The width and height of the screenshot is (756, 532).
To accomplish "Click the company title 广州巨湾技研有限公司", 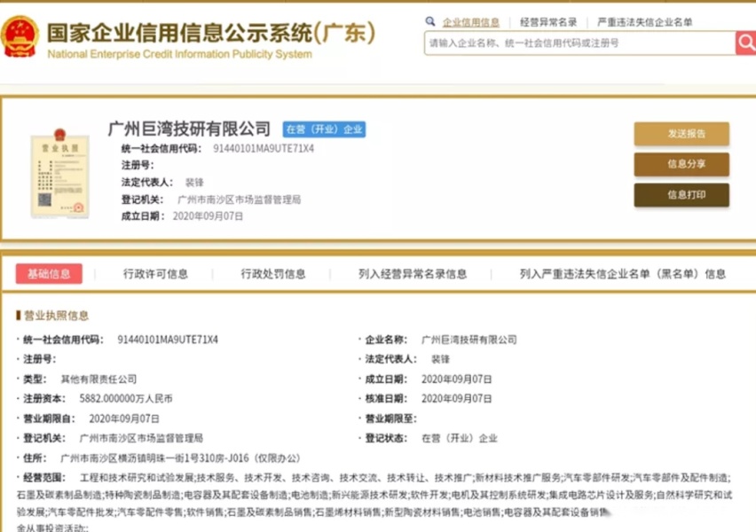I will point(189,129).
